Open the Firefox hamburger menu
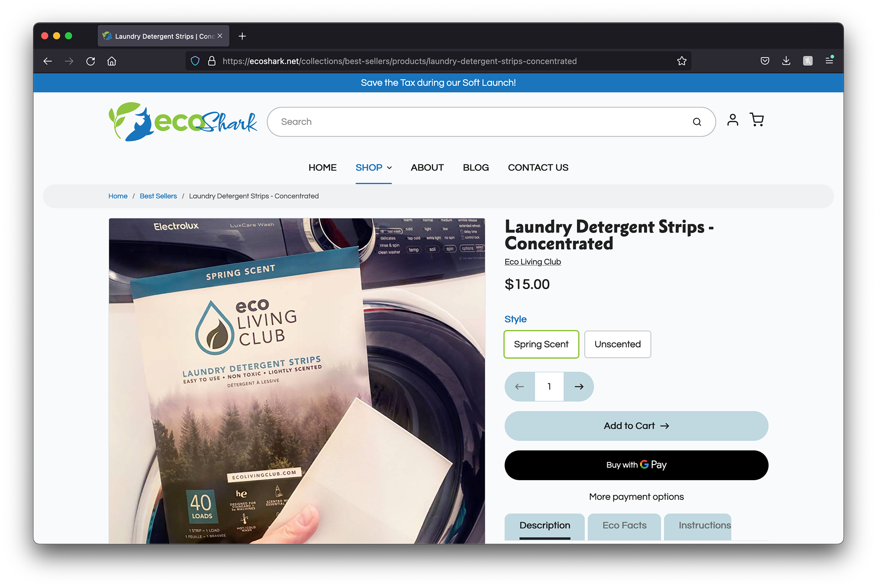This screenshot has height=588, width=877. [x=829, y=60]
